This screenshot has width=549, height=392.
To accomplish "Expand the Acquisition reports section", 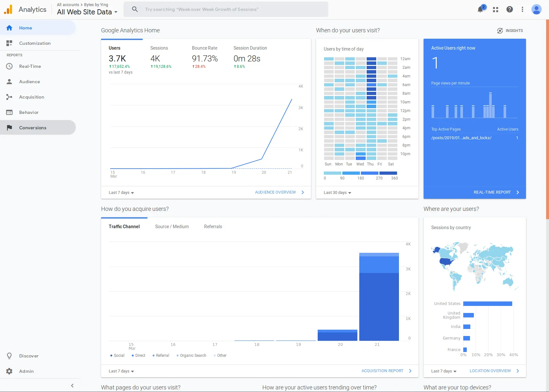I will [38, 97].
